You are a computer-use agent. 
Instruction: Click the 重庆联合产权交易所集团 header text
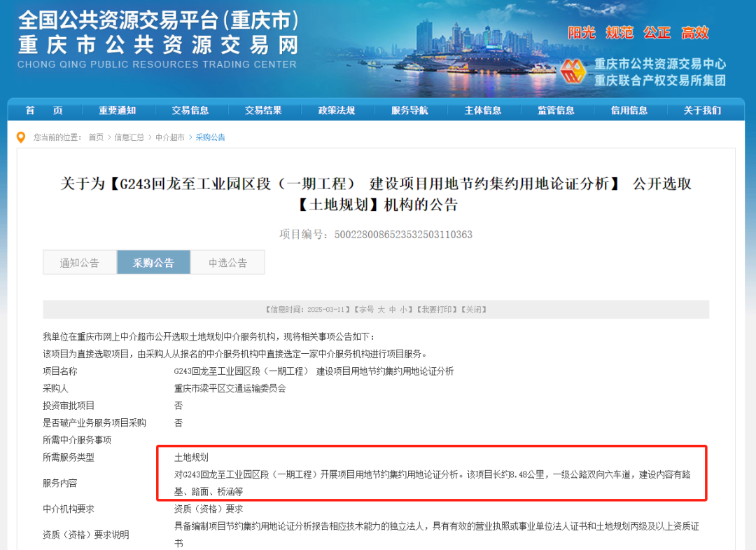[x=659, y=81]
